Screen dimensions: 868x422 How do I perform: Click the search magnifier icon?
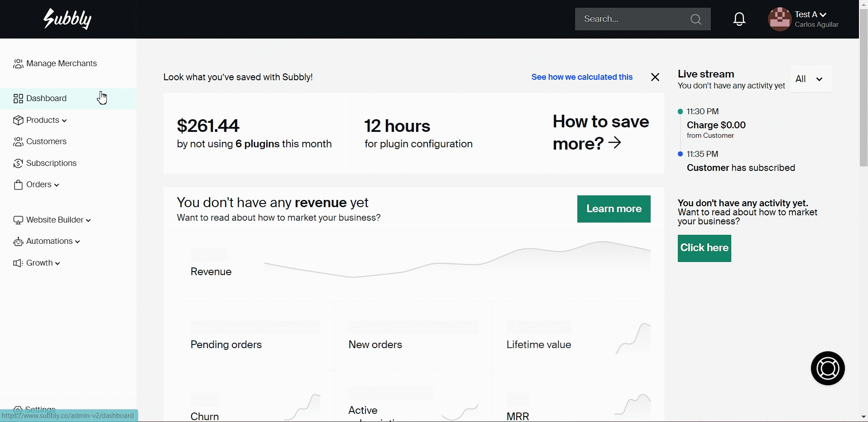(695, 19)
